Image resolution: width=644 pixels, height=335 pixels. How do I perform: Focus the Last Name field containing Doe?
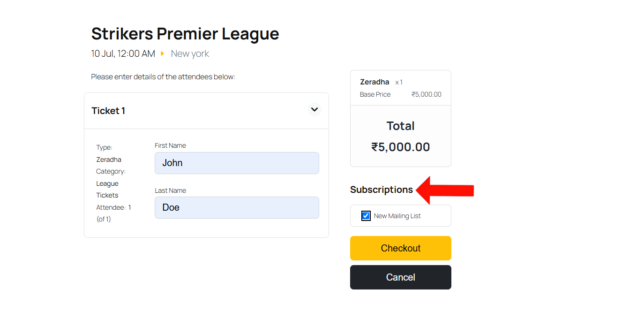click(237, 207)
